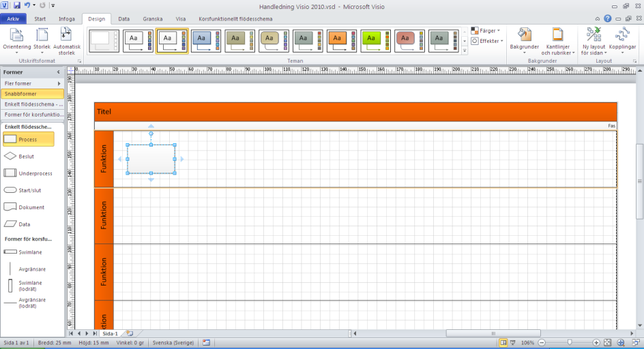Open the Kopplingar connectors menu
Screen dimensions: 644x349
622,41
